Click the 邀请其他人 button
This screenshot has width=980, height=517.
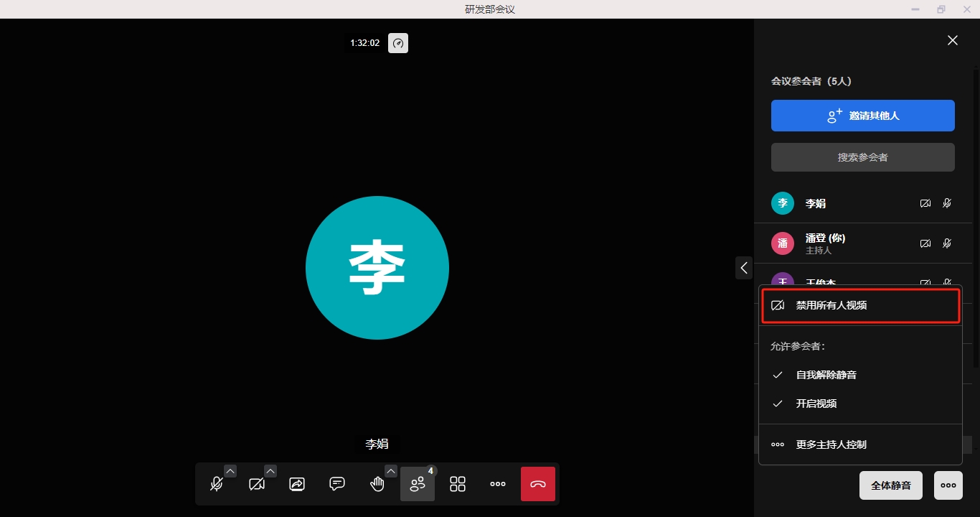click(x=862, y=116)
